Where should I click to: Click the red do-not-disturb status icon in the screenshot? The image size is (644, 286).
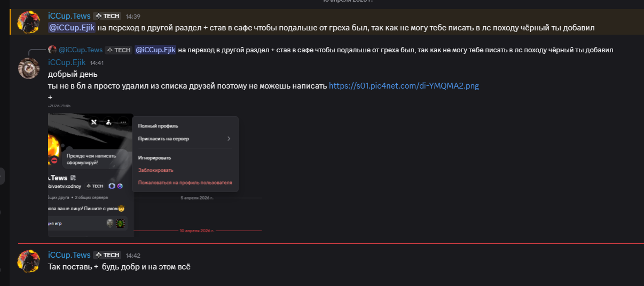(x=54, y=161)
